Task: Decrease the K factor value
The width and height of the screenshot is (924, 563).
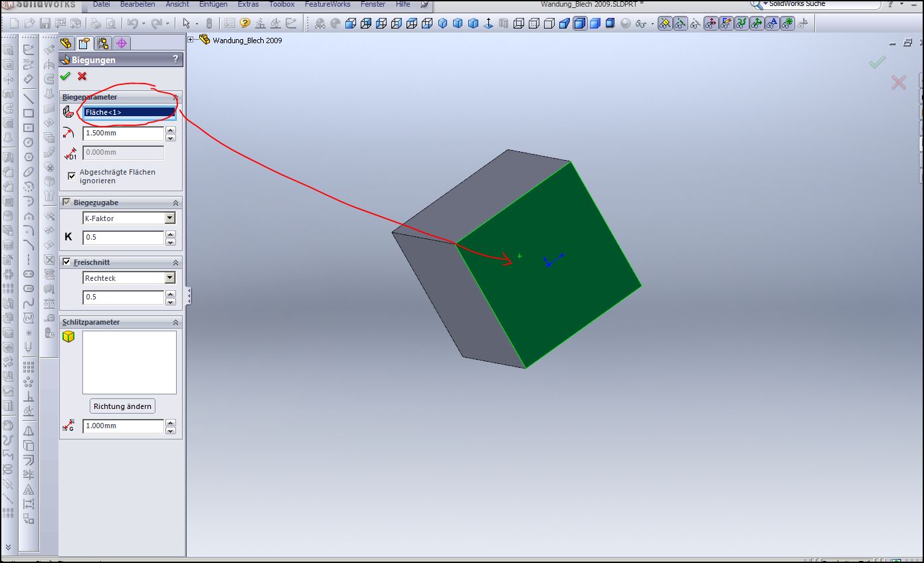Action: 171,241
